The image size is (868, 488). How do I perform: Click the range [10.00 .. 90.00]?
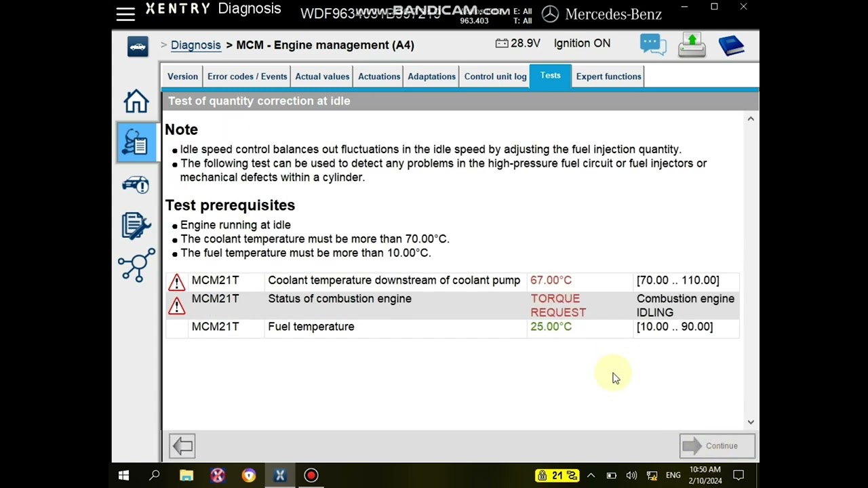click(675, 327)
